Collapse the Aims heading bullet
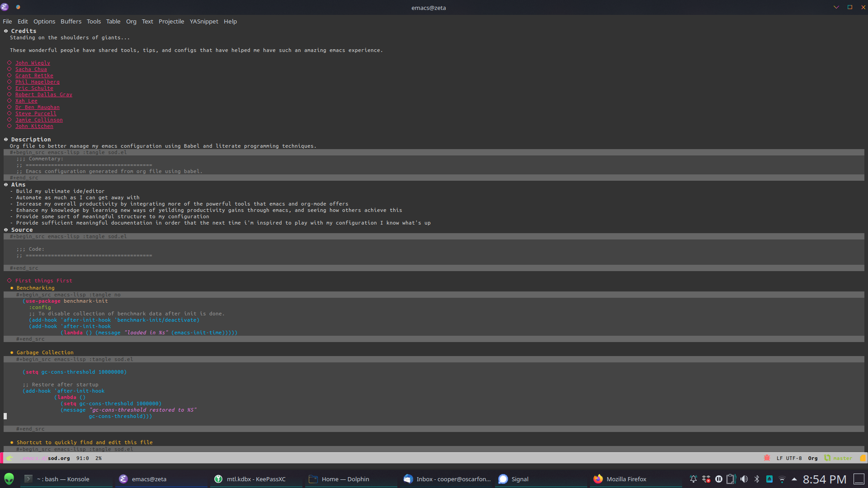The image size is (868, 488). [x=6, y=185]
